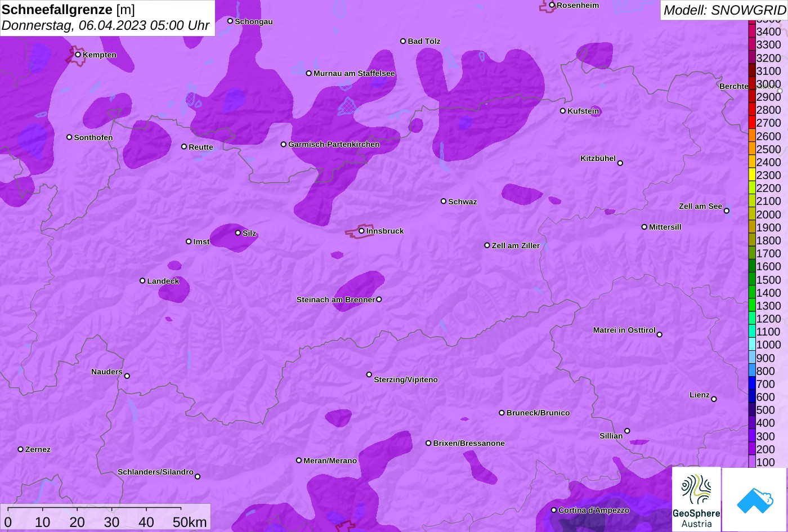Click the Meran/Merano marker dot
Screen dimensions: 788x532
click(x=299, y=461)
